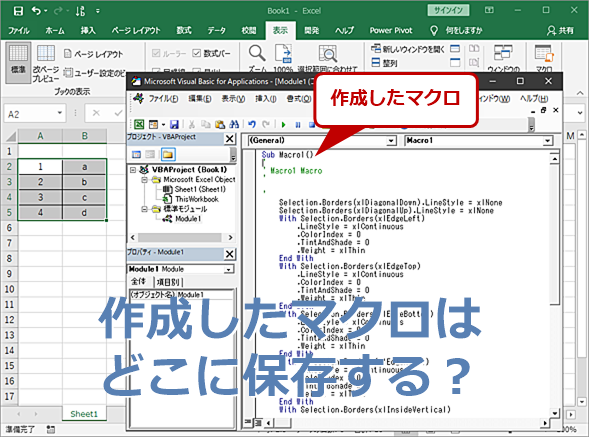Collapse the VBAProject (Book1) tree node
This screenshot has height=437, width=589.
click(133, 170)
